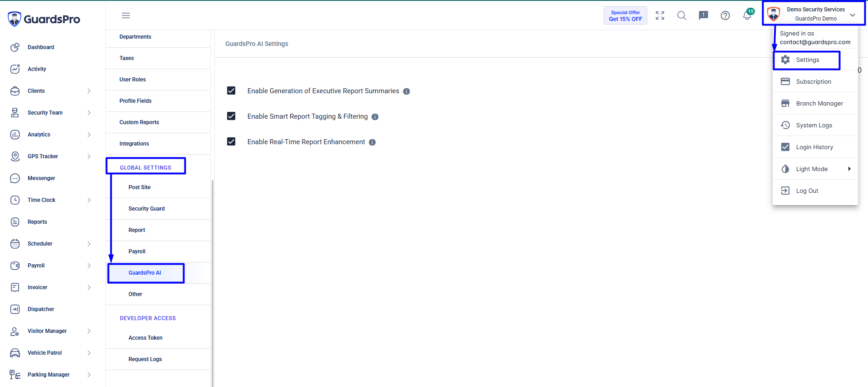
Task: Expand the Clients sidebar chevron
Action: [89, 91]
